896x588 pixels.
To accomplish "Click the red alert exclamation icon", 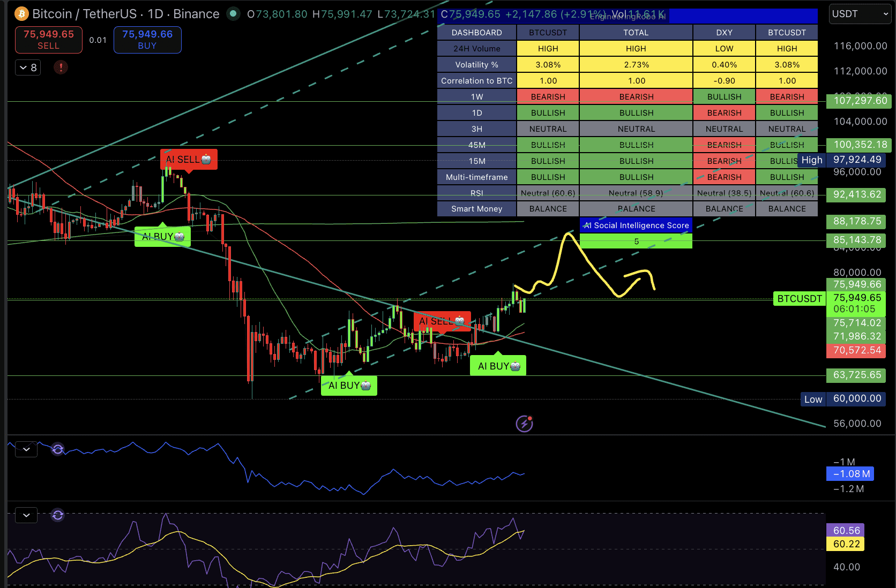I will coord(61,67).
